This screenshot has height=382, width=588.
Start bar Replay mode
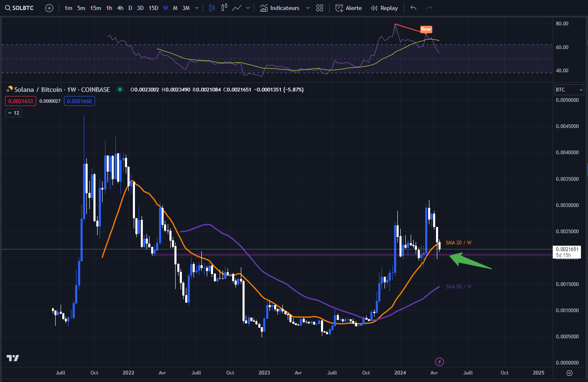[384, 7]
